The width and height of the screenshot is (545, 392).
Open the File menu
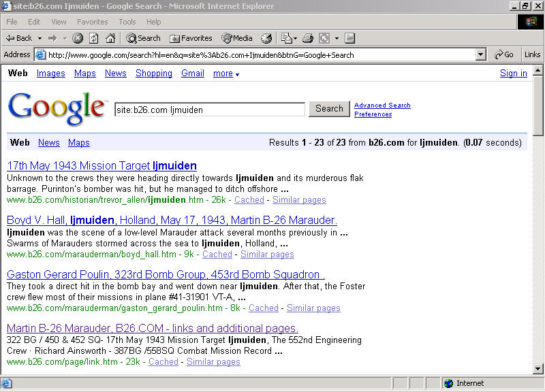coord(12,22)
